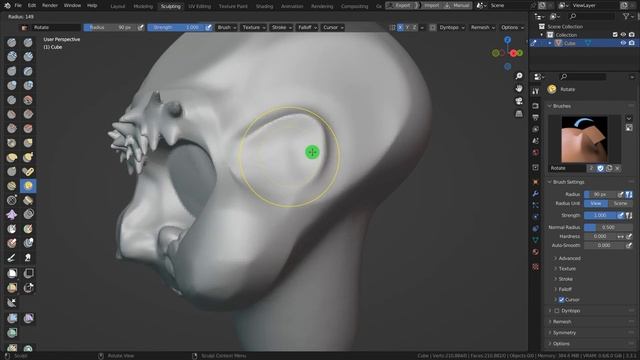The height and width of the screenshot is (360, 640).
Task: Unlink brush with the X button
Action: coord(618,168)
